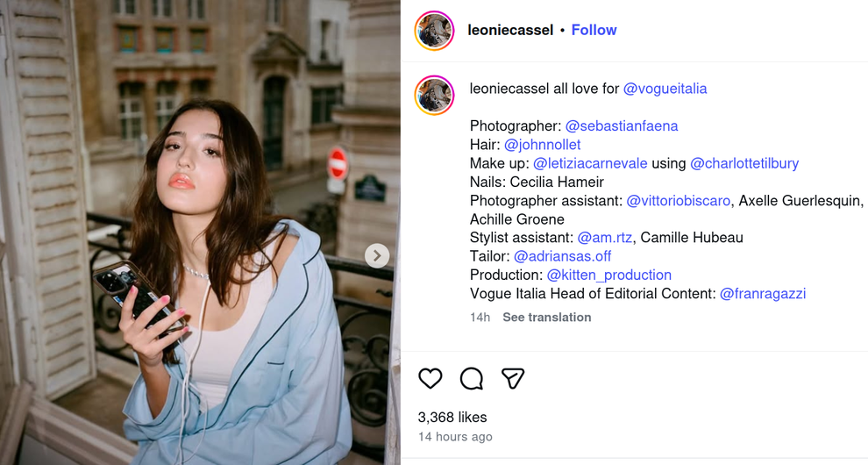Viewport: 868px width, 465px height.
Task: Show translation of the caption
Action: point(546,317)
